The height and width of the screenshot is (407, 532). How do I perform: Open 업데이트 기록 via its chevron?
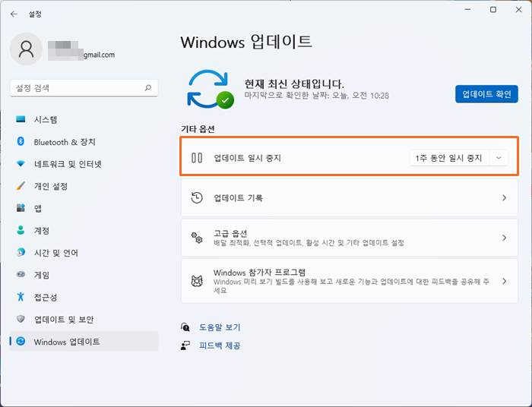click(x=504, y=198)
